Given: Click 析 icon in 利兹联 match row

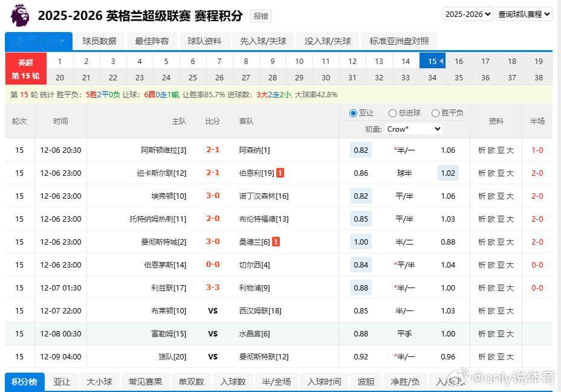Looking at the screenshot, I should [482, 288].
